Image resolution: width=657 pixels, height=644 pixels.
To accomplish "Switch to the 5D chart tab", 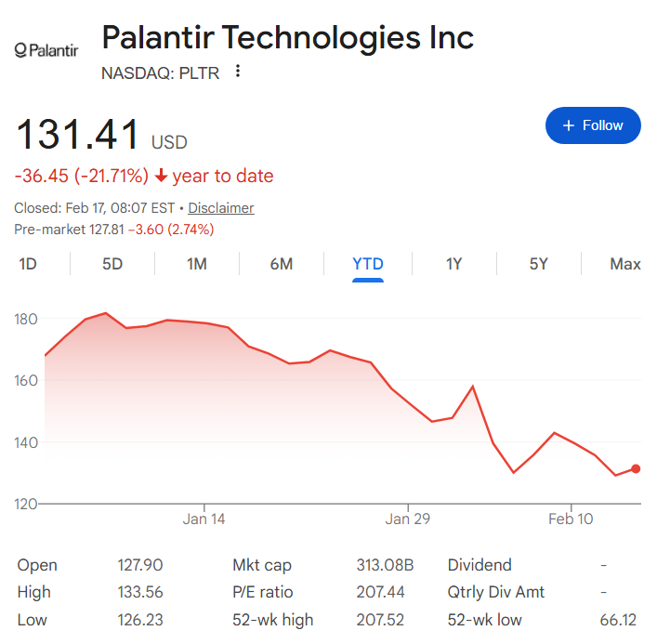I will (112, 264).
